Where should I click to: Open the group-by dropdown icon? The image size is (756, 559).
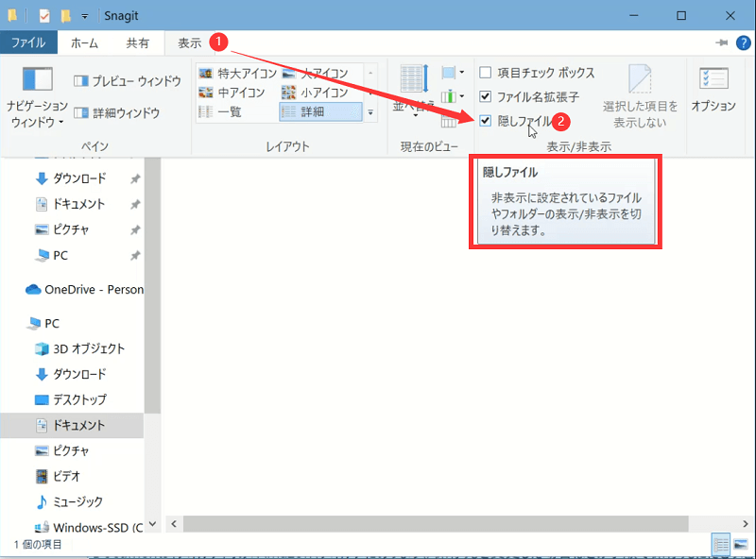453,73
